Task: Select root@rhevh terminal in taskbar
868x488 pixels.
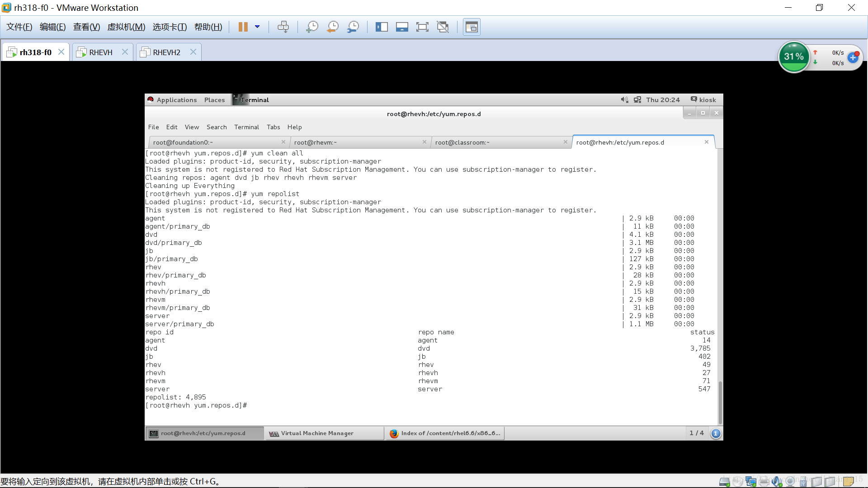Action: pyautogui.click(x=205, y=433)
